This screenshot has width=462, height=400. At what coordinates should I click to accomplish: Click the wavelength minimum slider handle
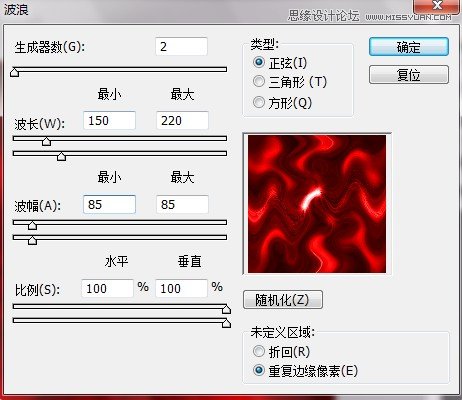point(46,141)
